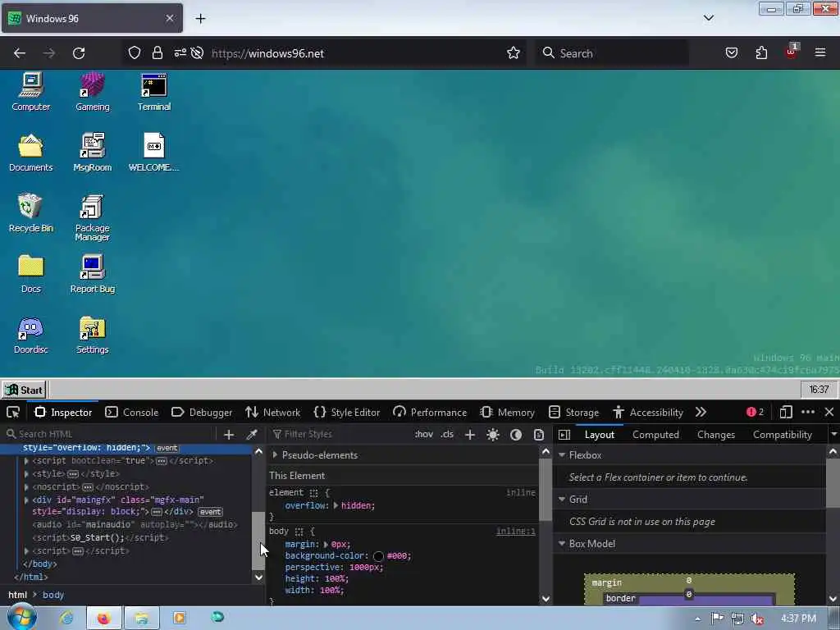Collapse the Box Model section
Screen dimensions: 840x630
[x=562, y=544]
